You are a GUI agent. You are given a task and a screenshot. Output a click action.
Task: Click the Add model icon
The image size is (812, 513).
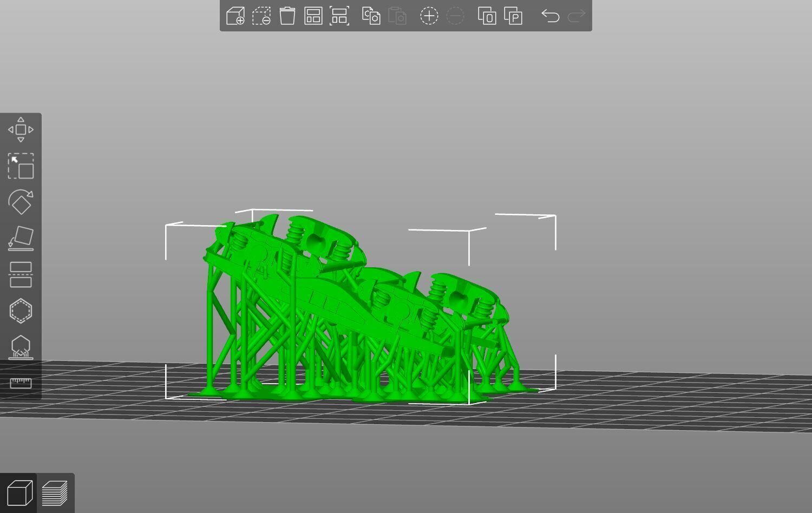[x=235, y=16]
